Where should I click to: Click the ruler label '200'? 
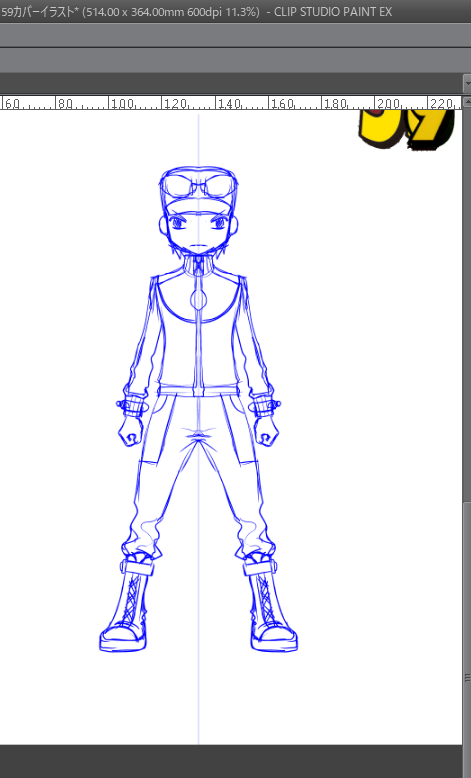tap(388, 104)
